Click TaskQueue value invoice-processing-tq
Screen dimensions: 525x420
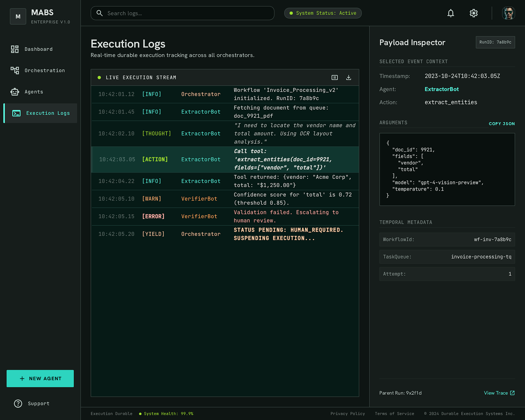tap(481, 257)
